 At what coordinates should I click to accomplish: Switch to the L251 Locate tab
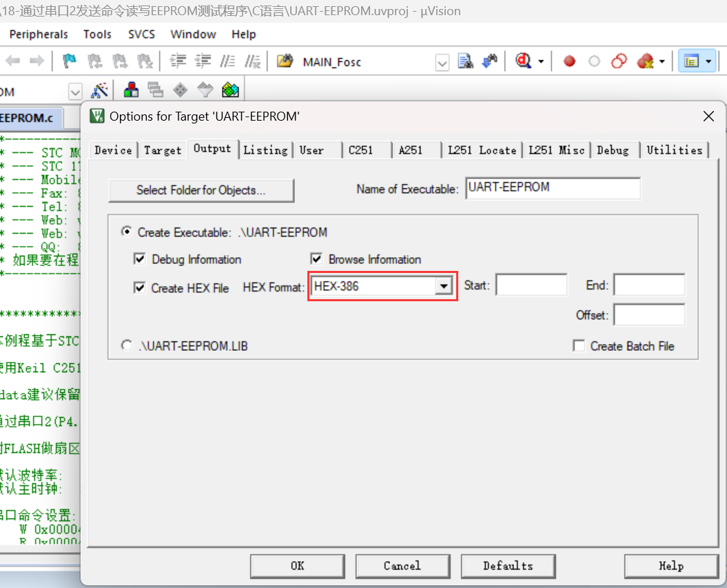pos(482,150)
